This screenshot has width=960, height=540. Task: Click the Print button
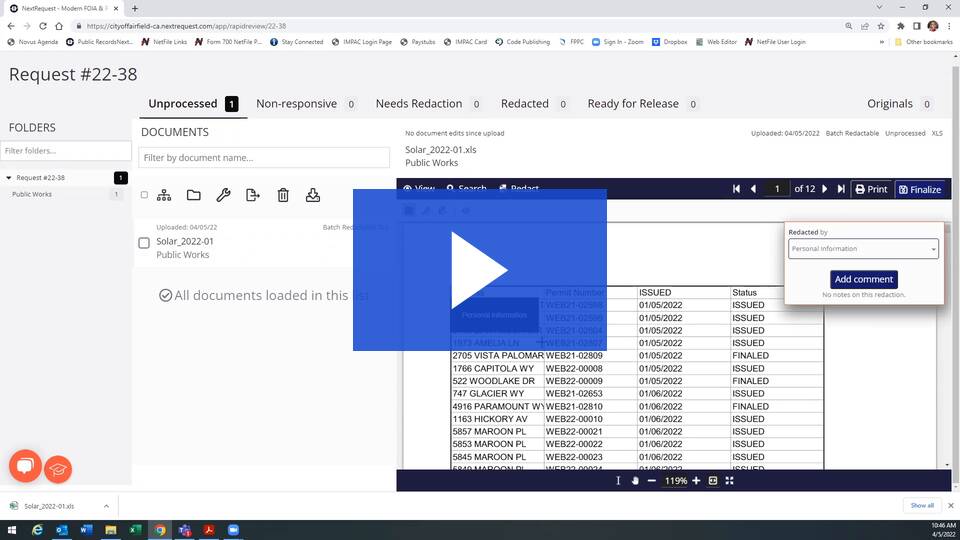871,189
